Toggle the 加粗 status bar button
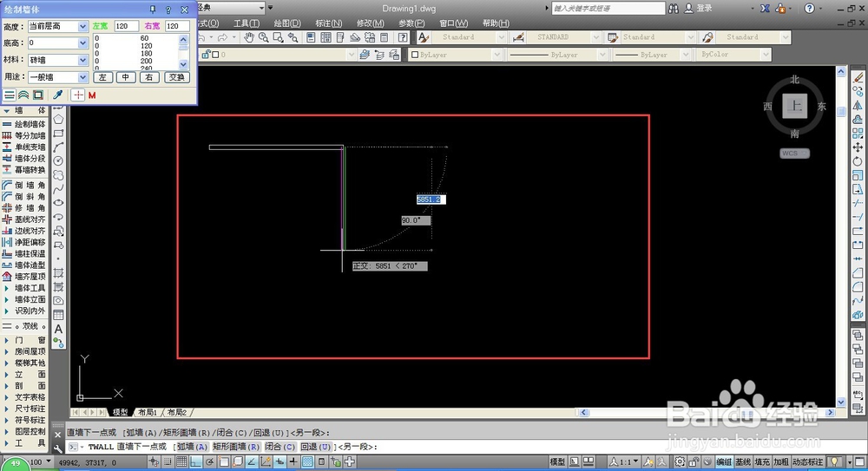868x471 pixels. [x=780, y=461]
